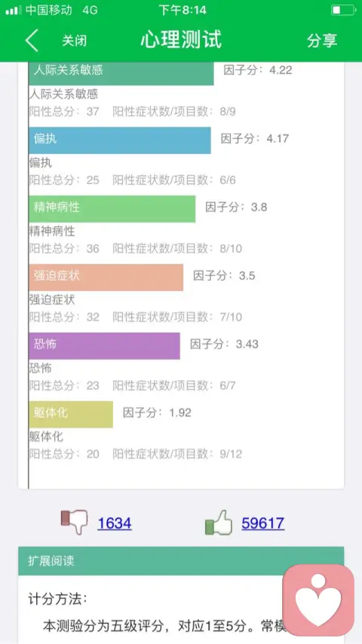This screenshot has height=644, width=362.
Task: Tap the 心理测试 page title
Action: click(181, 40)
